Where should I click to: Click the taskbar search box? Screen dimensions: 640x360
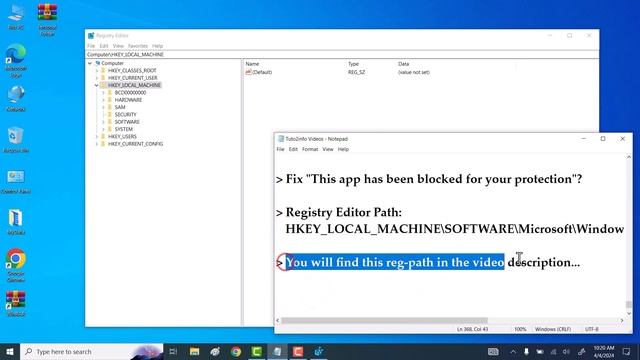91,351
